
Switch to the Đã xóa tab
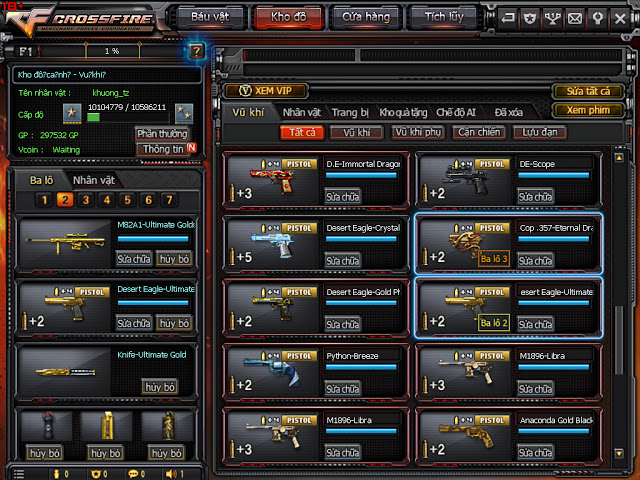pos(509,112)
